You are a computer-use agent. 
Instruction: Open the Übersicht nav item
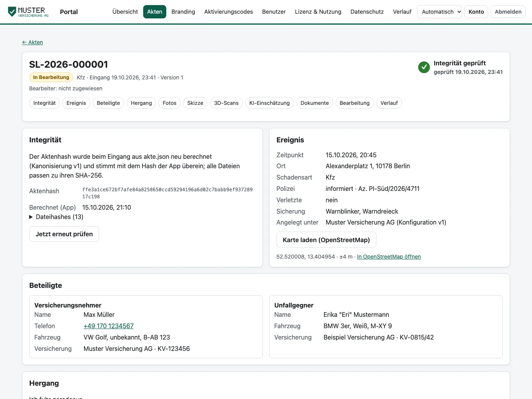click(125, 12)
